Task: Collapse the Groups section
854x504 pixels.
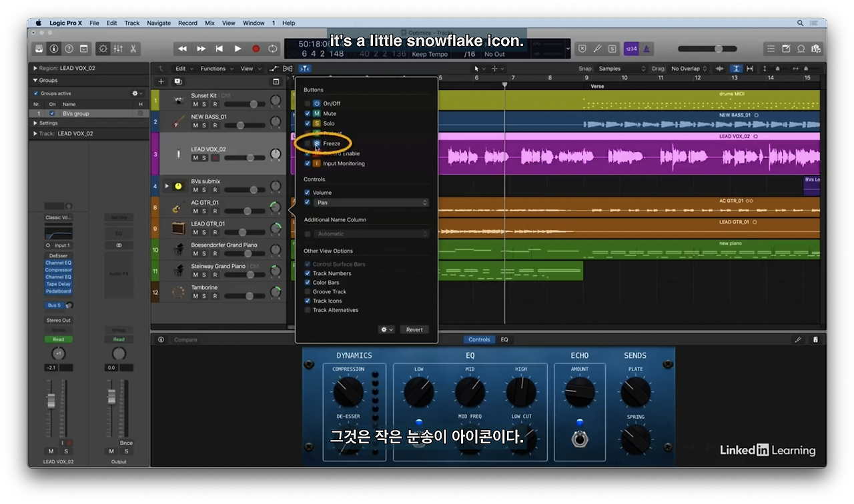Action: [x=35, y=80]
